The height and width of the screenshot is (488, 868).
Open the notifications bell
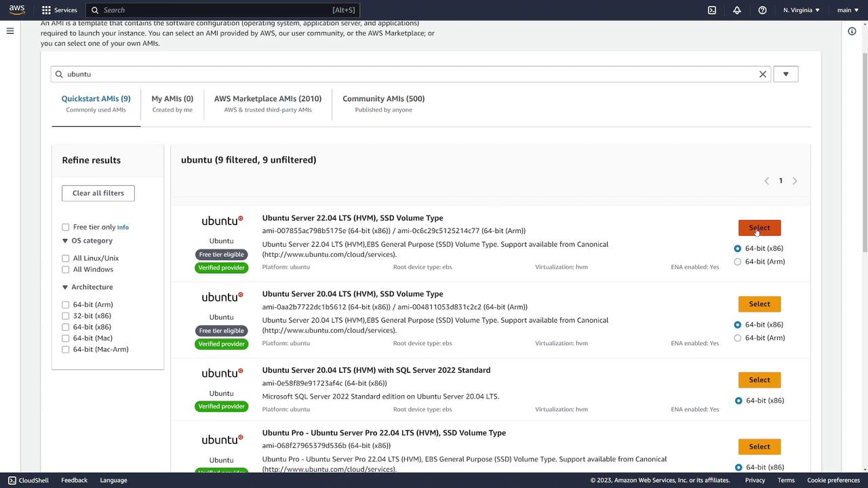pyautogui.click(x=737, y=10)
